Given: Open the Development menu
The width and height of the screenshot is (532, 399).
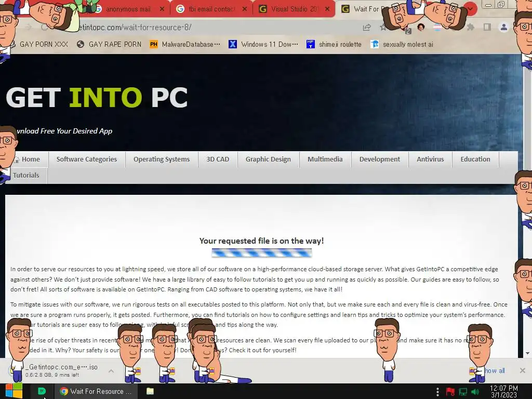Looking at the screenshot, I should coord(380,159).
